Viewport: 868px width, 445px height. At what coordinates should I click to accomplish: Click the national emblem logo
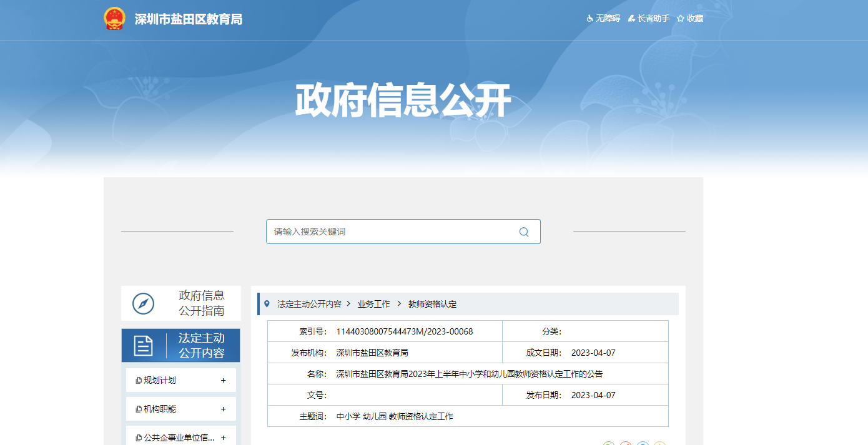point(114,19)
